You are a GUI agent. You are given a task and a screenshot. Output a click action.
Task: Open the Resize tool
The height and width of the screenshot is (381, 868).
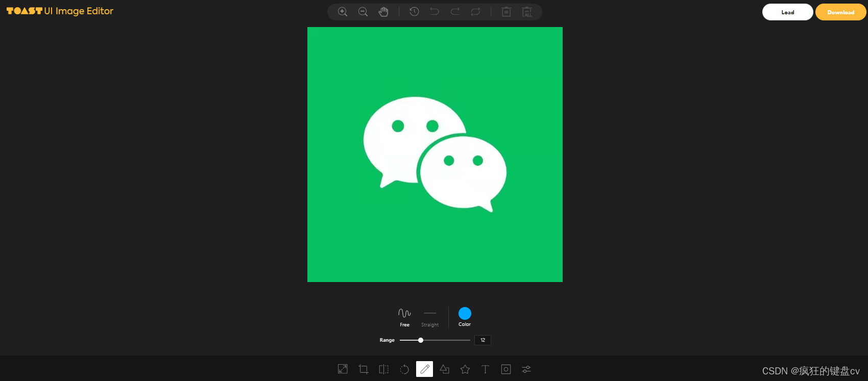coord(343,369)
